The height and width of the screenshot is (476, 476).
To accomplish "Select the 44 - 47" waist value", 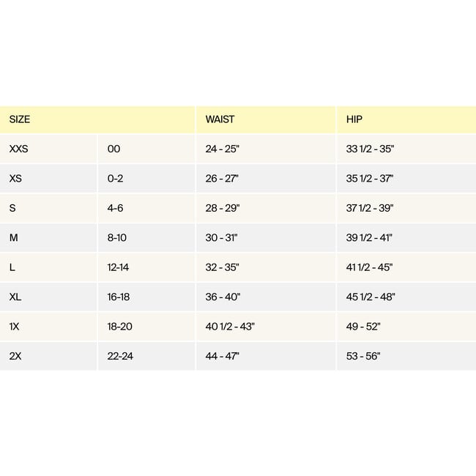I will 223,357.
